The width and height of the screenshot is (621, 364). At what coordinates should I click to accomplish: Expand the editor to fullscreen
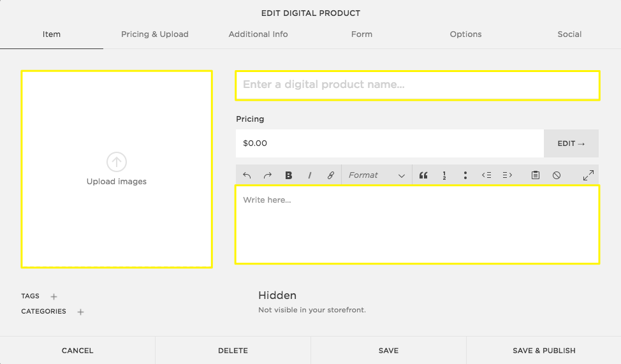(588, 175)
